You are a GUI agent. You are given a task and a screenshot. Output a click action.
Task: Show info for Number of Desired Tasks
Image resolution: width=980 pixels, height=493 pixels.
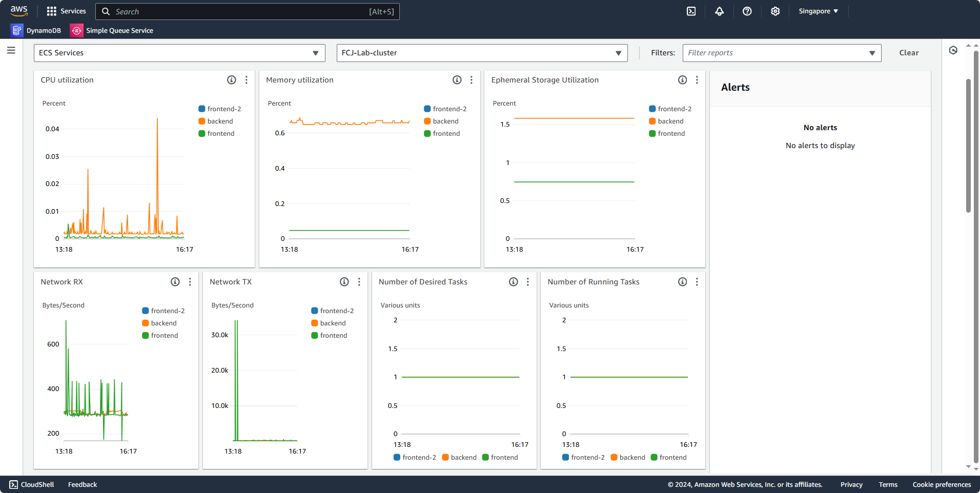tap(514, 282)
